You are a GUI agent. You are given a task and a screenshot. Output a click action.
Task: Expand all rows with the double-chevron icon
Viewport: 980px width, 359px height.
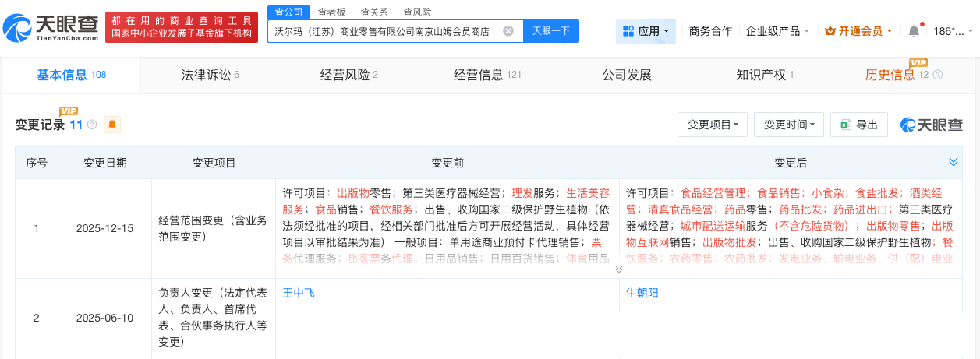(953, 162)
